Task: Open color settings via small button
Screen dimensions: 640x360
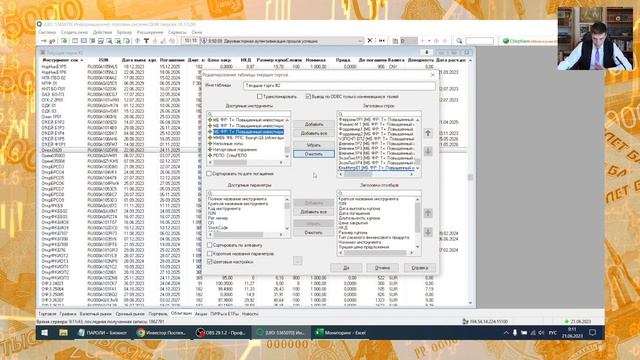Action: point(298,261)
